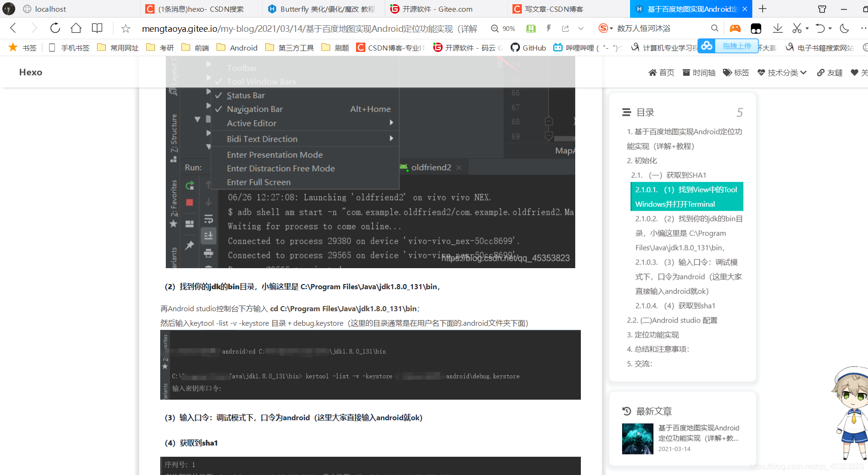
Task: Switch to the 写文章-CSDN博客 tab
Action: coord(568,9)
